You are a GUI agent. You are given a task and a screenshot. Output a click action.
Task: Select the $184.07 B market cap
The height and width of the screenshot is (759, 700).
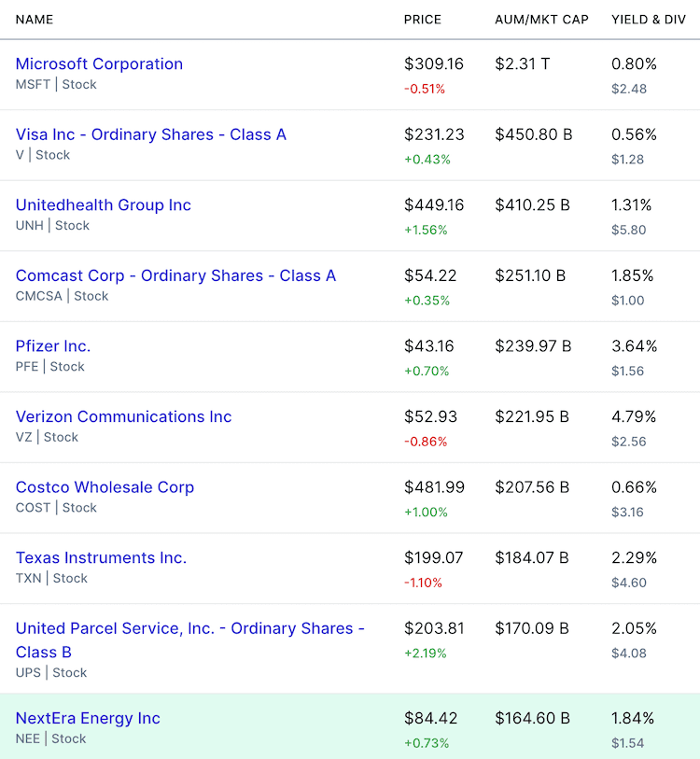point(532,557)
